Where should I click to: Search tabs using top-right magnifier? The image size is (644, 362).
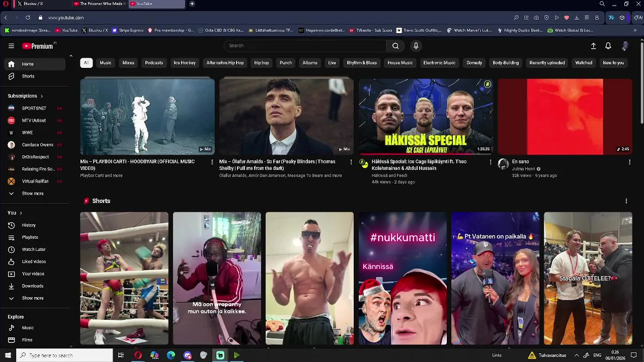pos(602,4)
